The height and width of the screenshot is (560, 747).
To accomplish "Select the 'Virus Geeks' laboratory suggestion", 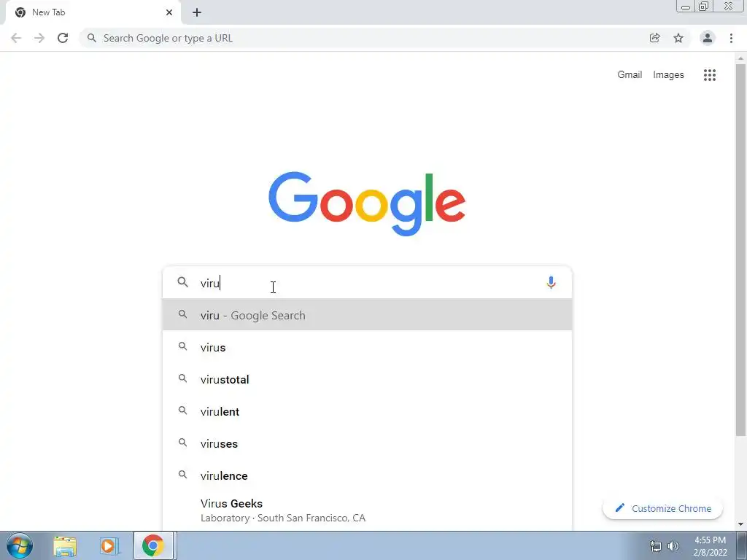I will click(367, 510).
